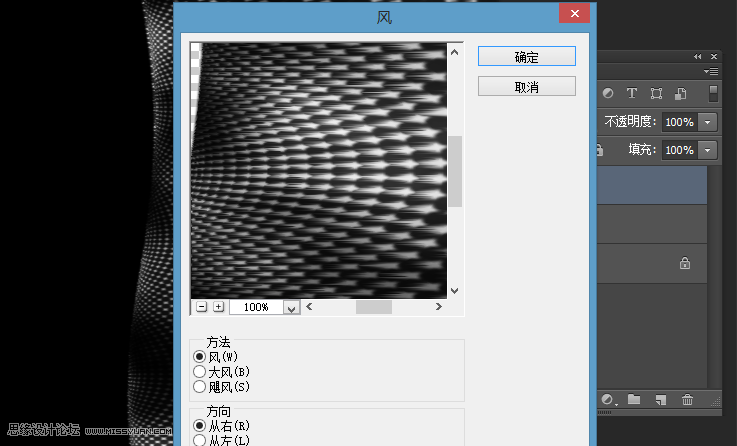737x446 pixels.
Task: Select the 大风(B) method radio button
Action: [x=199, y=372]
